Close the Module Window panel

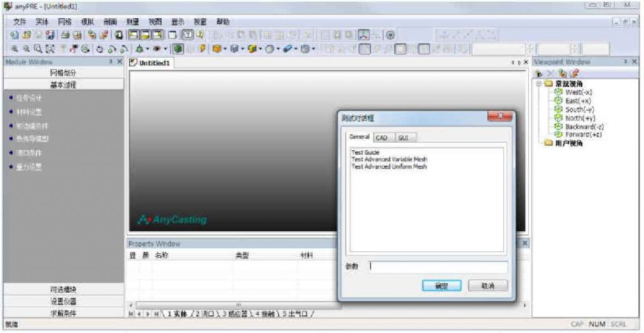pos(119,62)
